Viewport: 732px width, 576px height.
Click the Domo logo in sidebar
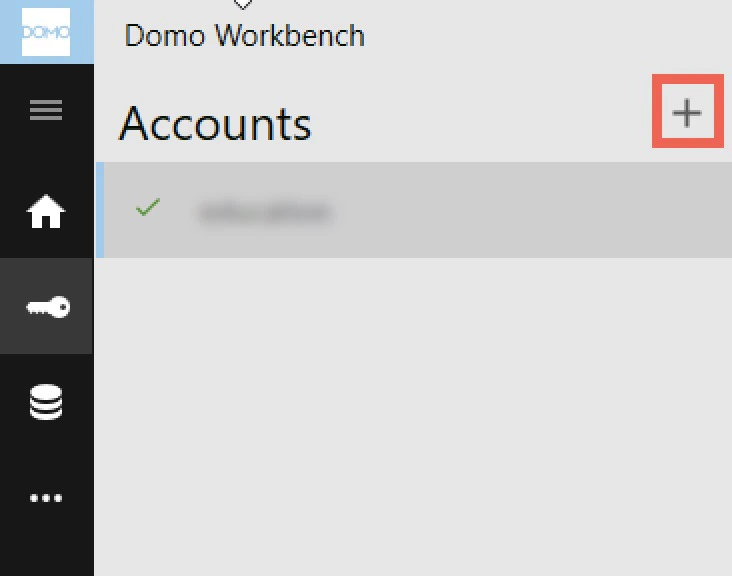pyautogui.click(x=46, y=32)
